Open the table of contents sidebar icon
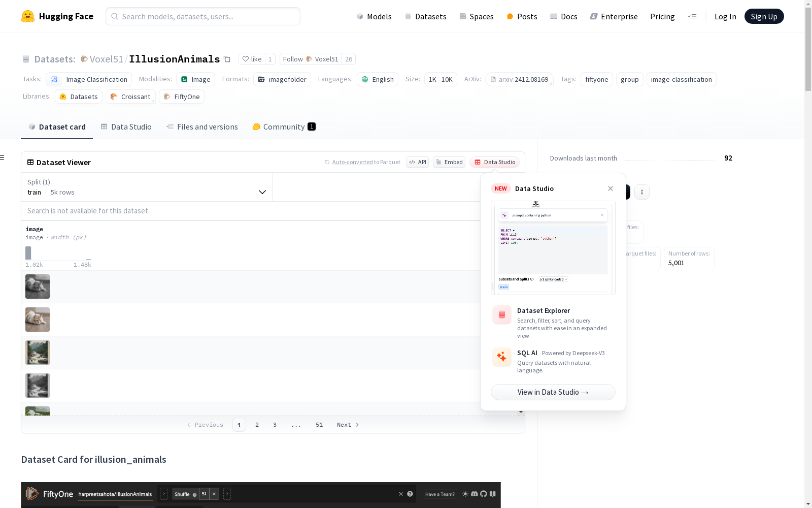The height and width of the screenshot is (508, 812). (x=3, y=157)
